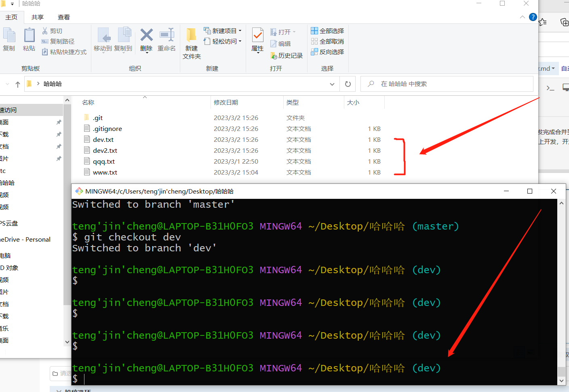This screenshot has height=392, width=569.
Task: Click 粘贴快捷方式 (paste shortcut) in the ribbon
Action: tap(64, 52)
